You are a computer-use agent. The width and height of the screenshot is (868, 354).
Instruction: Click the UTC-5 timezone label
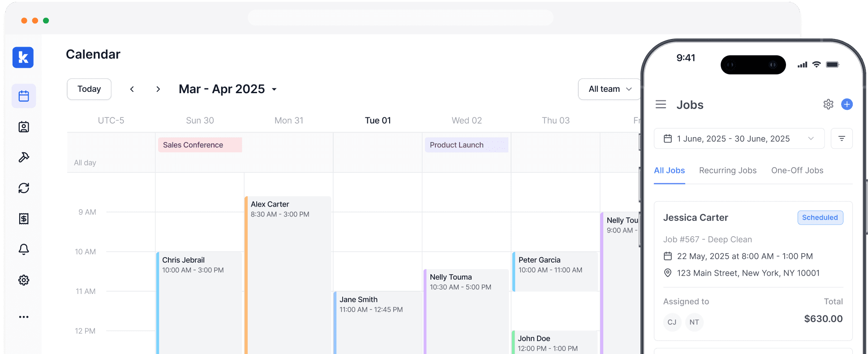click(111, 121)
